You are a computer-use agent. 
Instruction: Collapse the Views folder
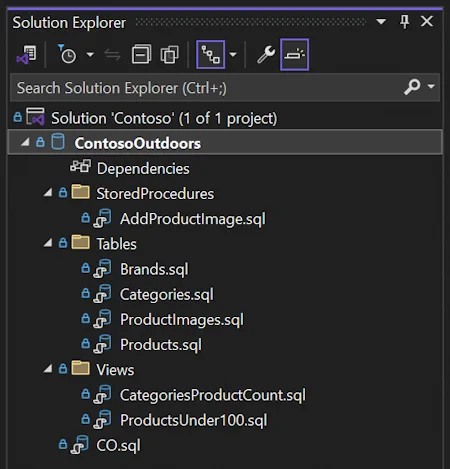[x=48, y=369]
